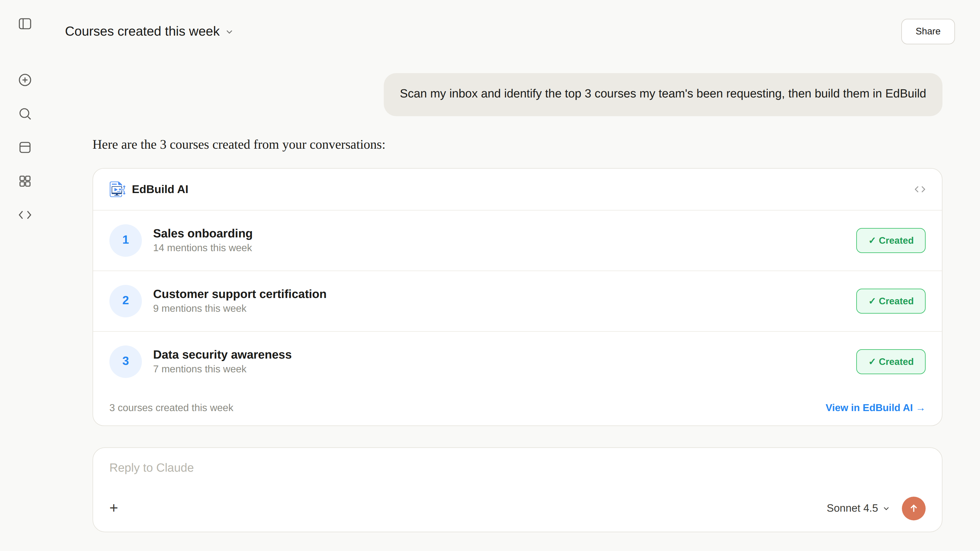
Task: Click '9 mentions this week' text
Action: coord(200,308)
